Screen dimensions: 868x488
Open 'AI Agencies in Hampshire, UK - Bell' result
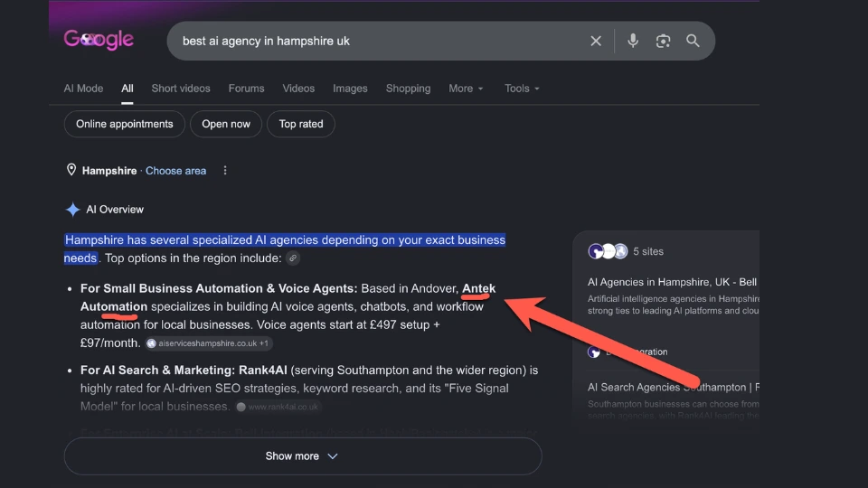point(672,282)
